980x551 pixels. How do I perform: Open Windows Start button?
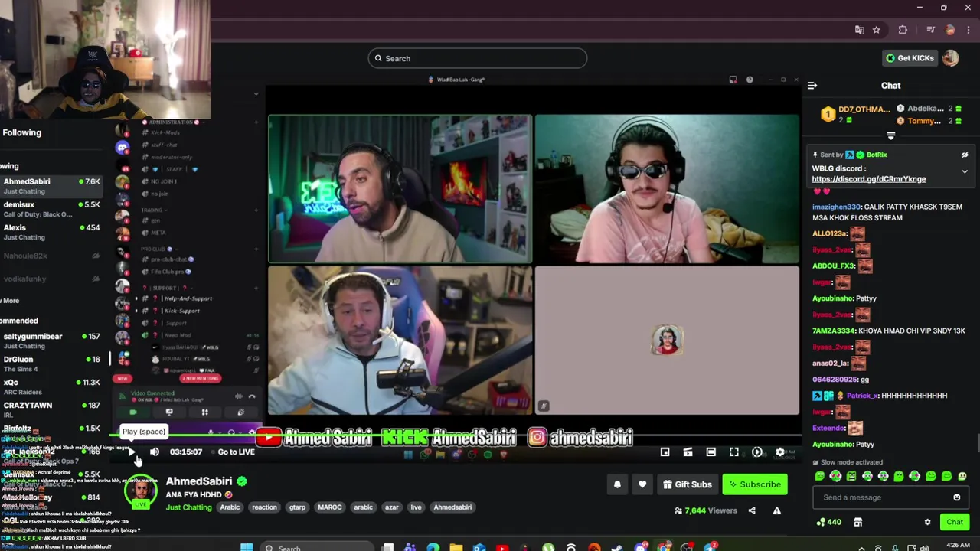pyautogui.click(x=247, y=547)
